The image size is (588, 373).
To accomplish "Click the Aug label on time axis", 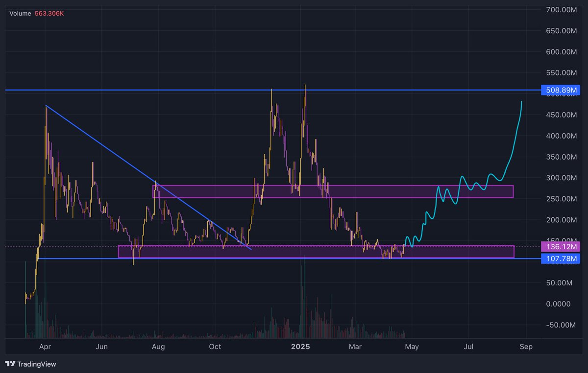I will 158,347.
